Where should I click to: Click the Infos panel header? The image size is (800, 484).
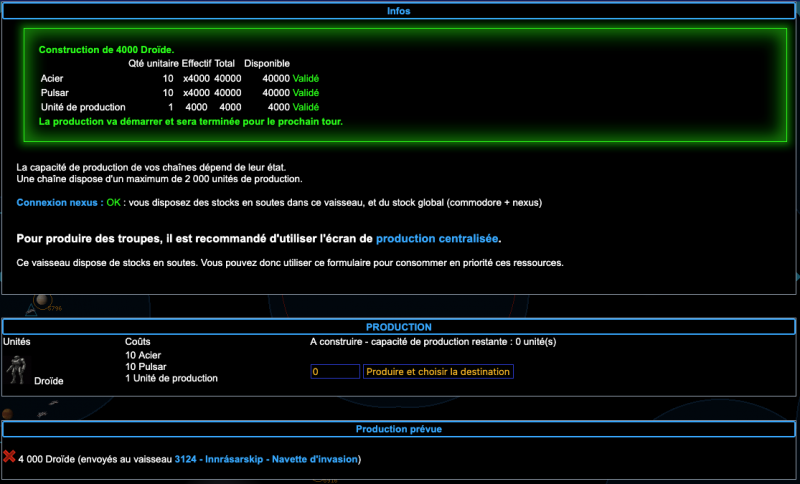click(398, 11)
